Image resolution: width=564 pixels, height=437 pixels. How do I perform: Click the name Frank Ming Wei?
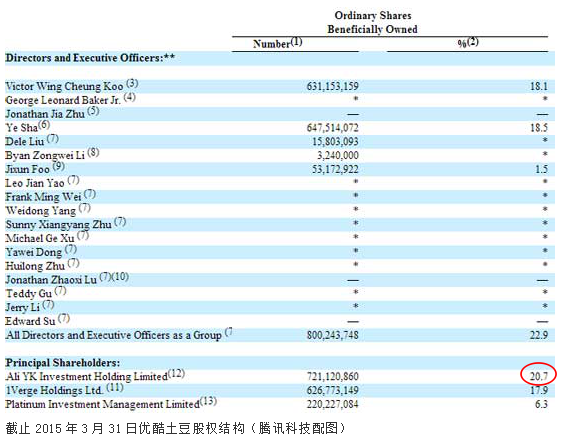tap(43, 197)
